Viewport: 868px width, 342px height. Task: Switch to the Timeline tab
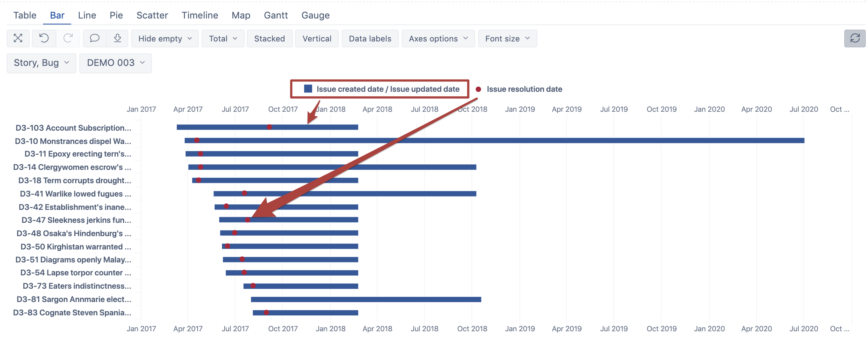[x=199, y=15]
